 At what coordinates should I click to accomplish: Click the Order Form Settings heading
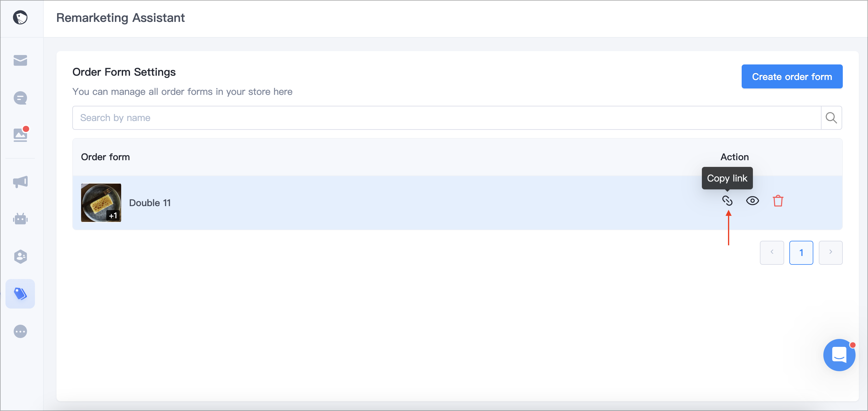(x=124, y=72)
